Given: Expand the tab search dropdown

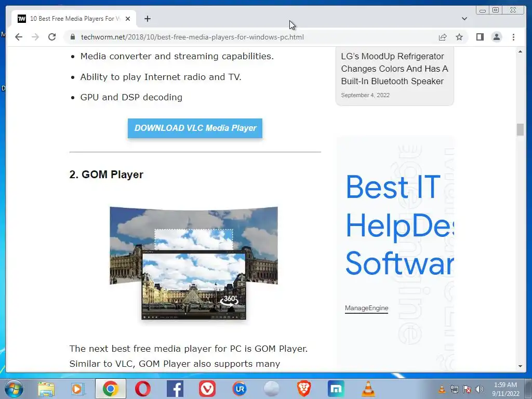Looking at the screenshot, I should (464, 19).
